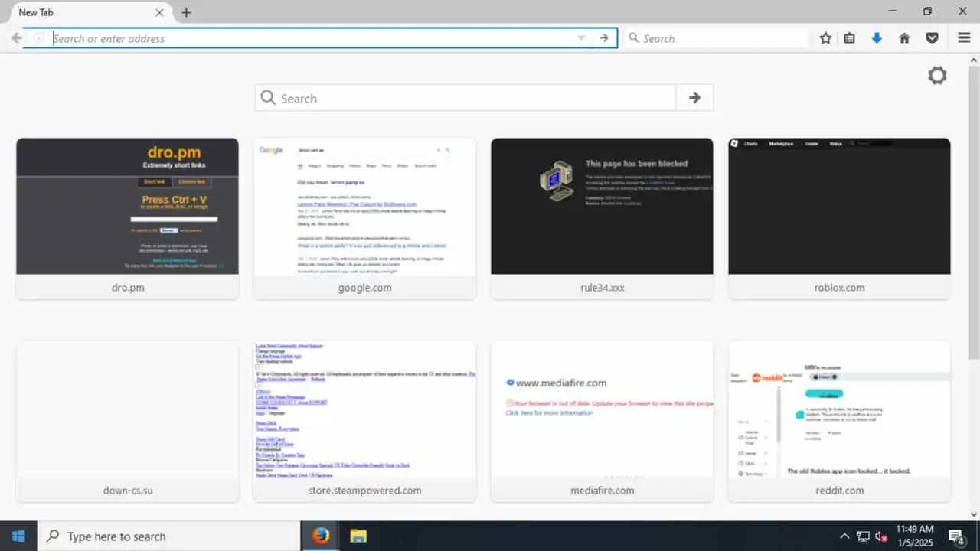Click the taskbar Type here to search box

click(168, 536)
